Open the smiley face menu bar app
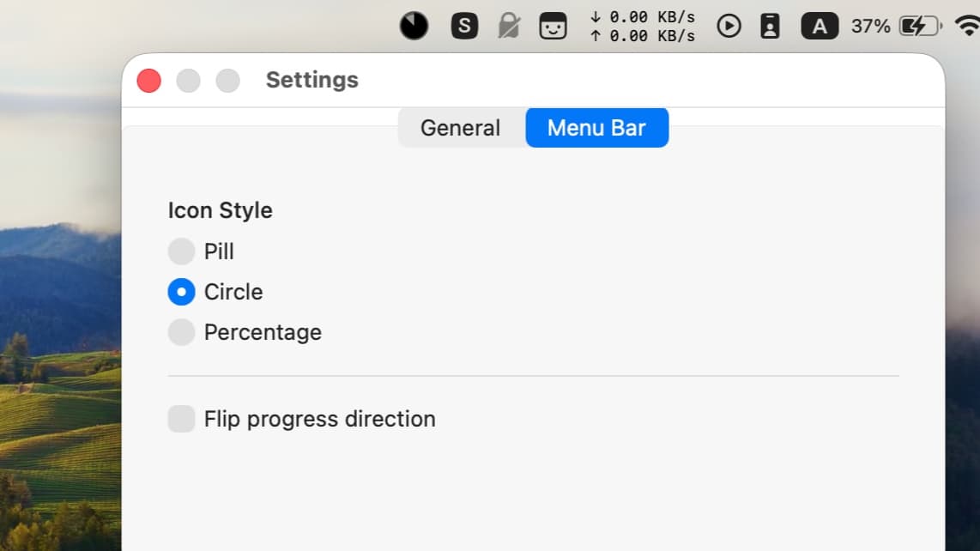The height and width of the screenshot is (551, 980). click(553, 26)
